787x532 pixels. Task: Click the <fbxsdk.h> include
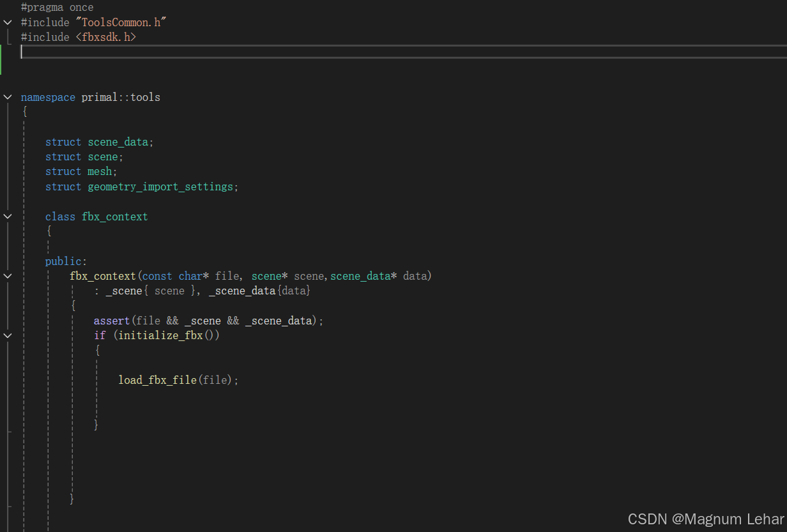point(106,37)
